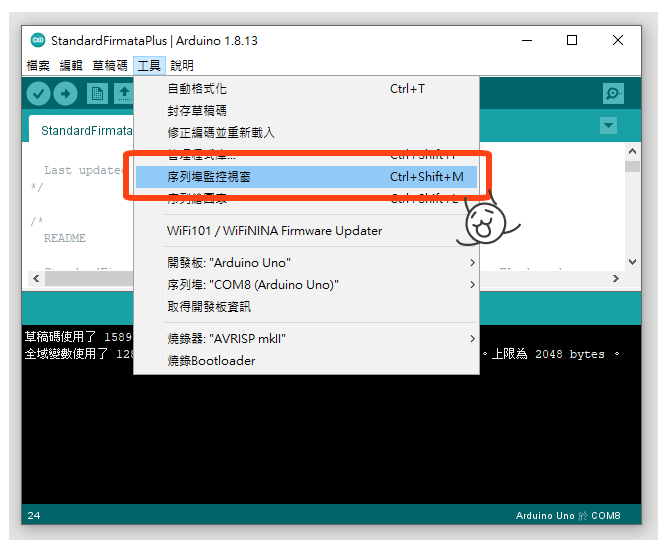Click line number 24 in status bar
Viewport: 668px width, 551px height.
(x=34, y=515)
